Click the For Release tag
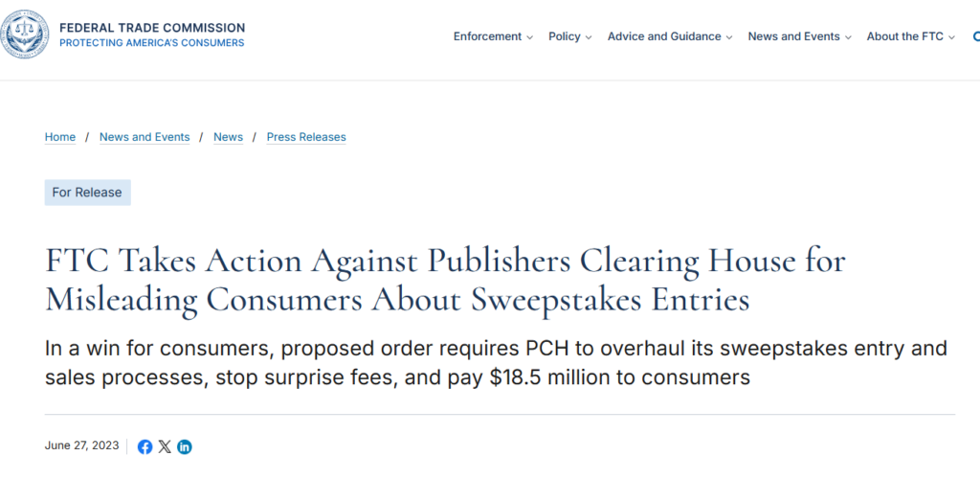The height and width of the screenshot is (479, 980). click(x=87, y=193)
